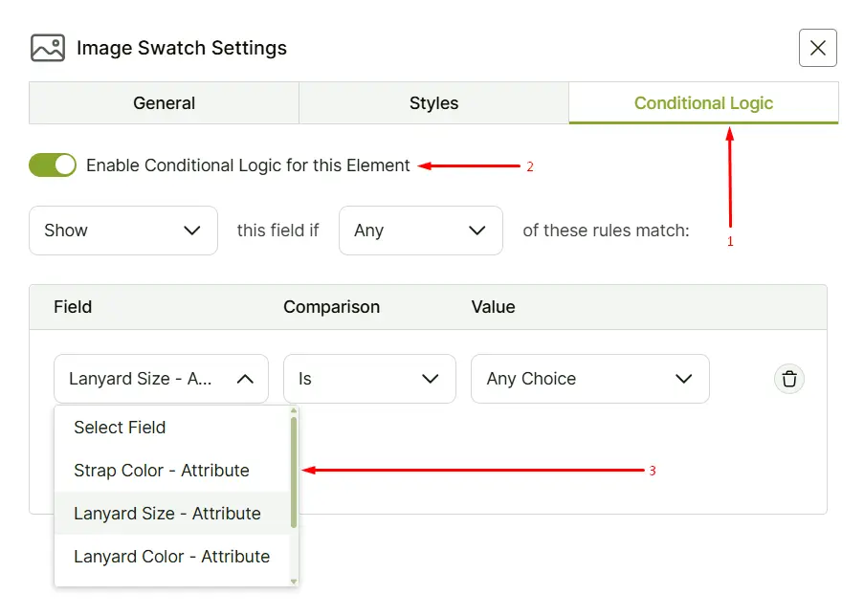Collapse the Lanyard Size field dropdown
The image size is (864, 616).
coord(161,379)
